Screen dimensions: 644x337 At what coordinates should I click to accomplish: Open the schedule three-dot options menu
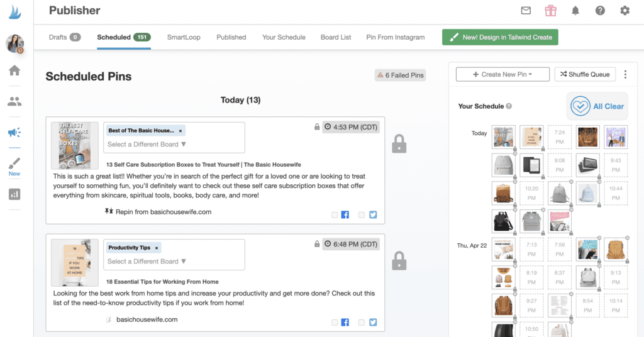(x=625, y=74)
